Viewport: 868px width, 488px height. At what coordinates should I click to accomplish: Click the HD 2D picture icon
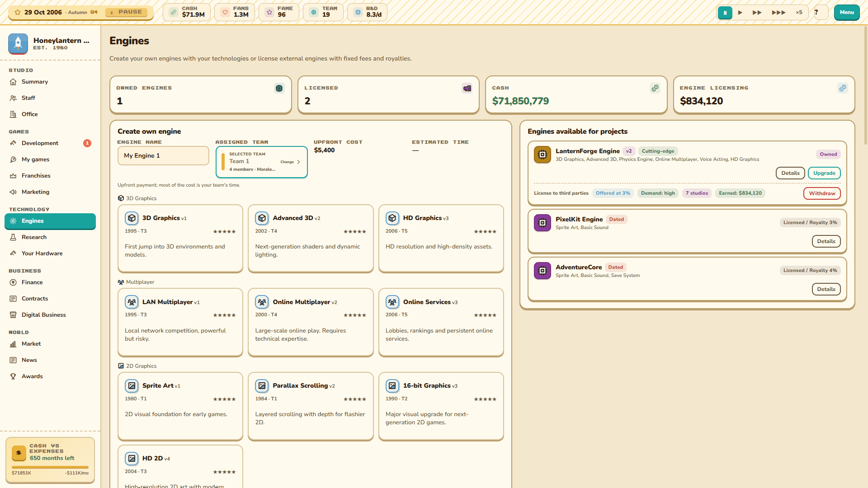pos(132,459)
